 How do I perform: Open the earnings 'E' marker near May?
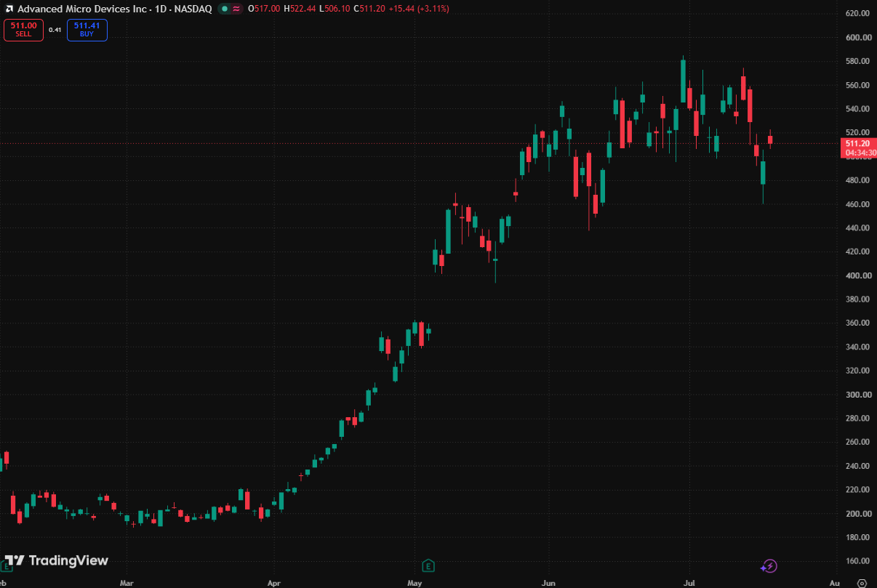[429, 565]
